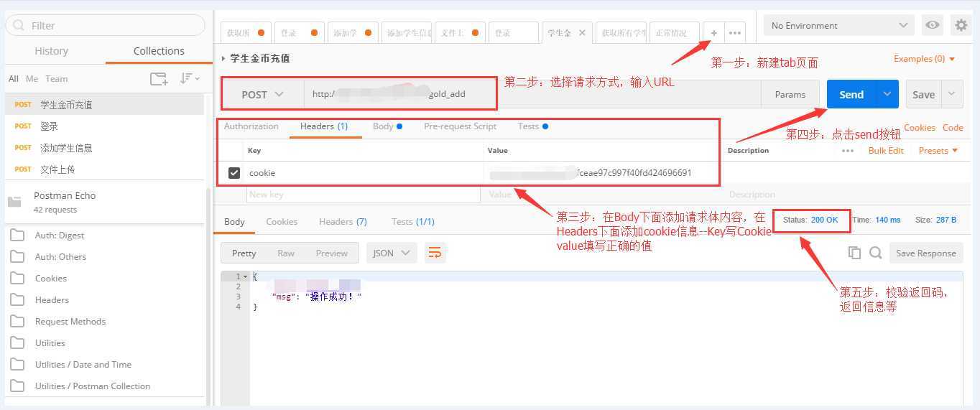Open the request Tests tab
This screenshot has width=980, height=410.
click(x=532, y=126)
